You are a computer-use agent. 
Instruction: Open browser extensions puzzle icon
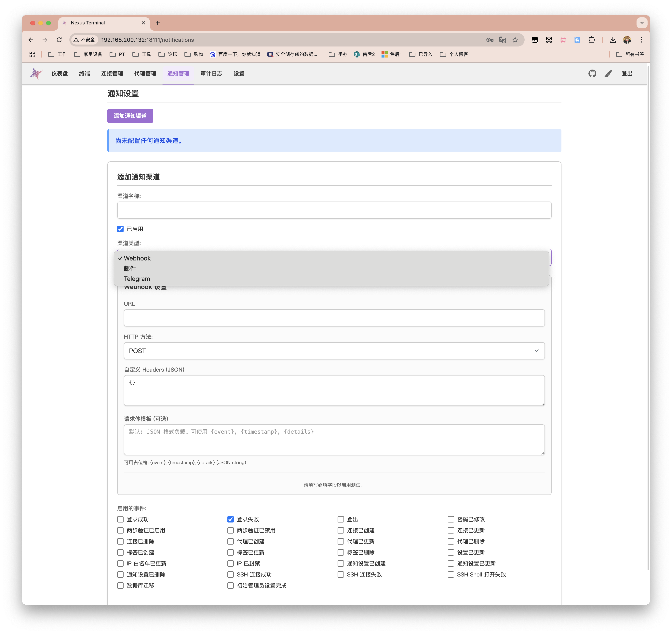point(592,40)
